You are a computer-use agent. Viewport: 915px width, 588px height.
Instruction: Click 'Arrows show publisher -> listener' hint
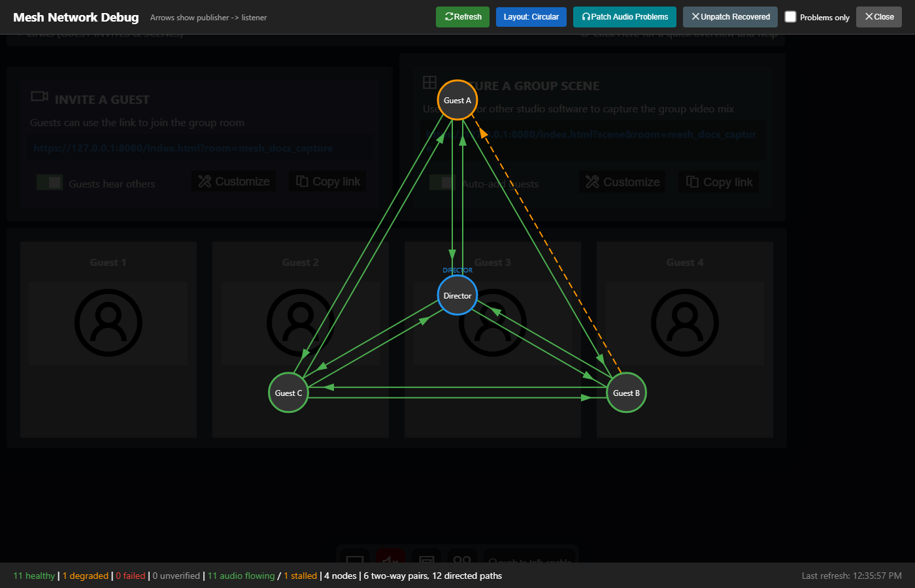[x=208, y=18]
